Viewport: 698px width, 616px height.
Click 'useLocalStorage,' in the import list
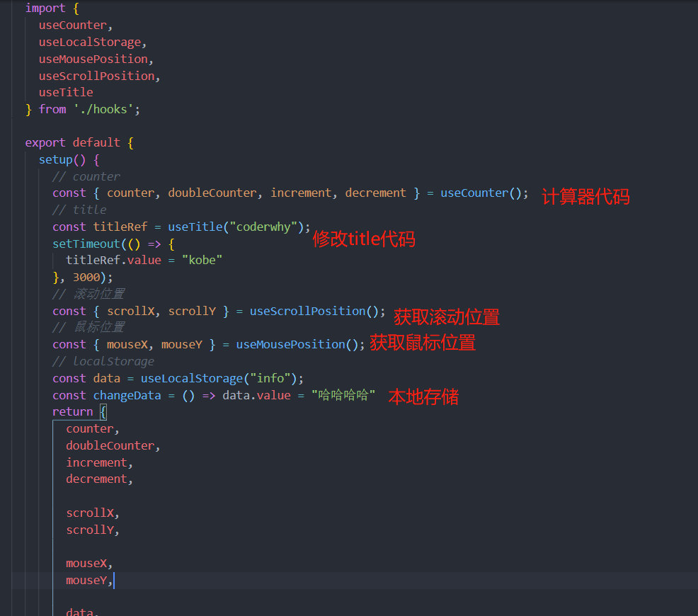click(x=93, y=42)
